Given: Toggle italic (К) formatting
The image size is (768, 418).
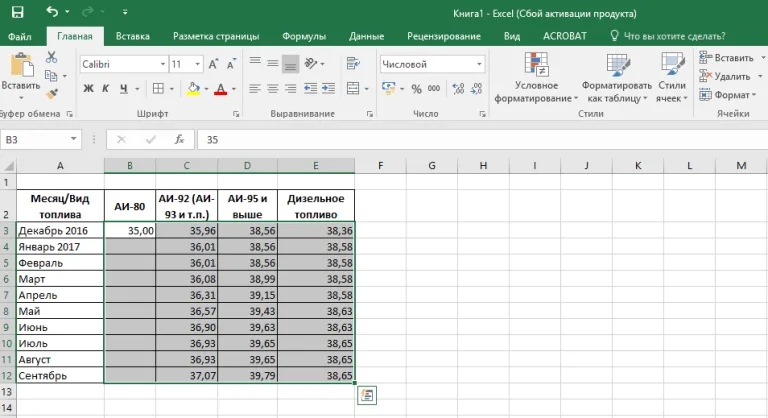Looking at the screenshot, I should pyautogui.click(x=105, y=89).
